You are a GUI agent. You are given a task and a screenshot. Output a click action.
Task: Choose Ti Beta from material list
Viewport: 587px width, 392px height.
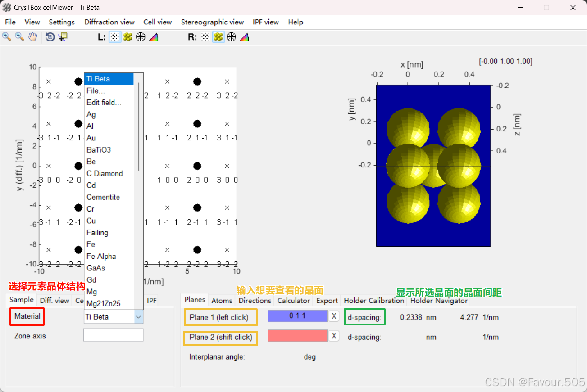coord(109,79)
